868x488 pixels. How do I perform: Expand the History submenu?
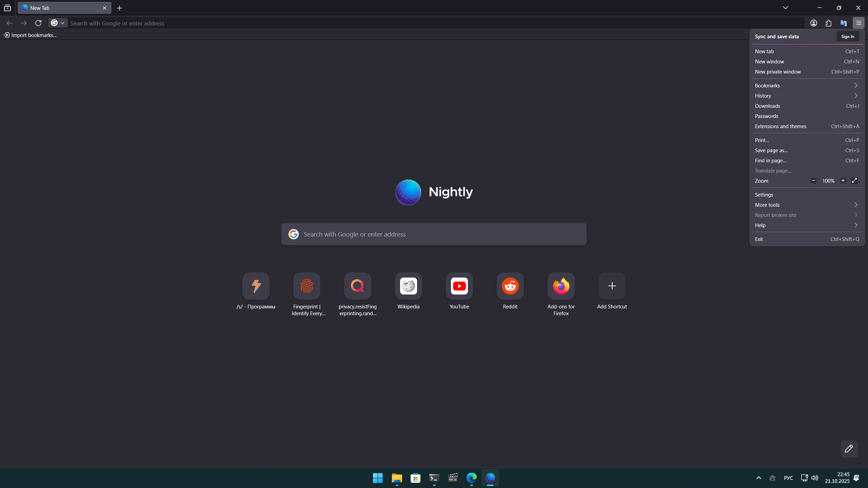point(807,96)
